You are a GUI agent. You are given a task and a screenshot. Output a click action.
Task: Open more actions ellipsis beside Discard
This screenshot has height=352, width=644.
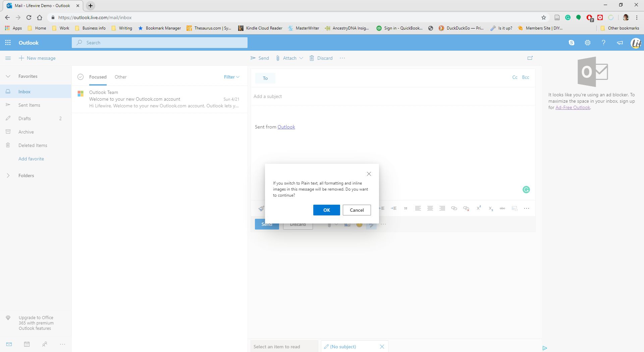pyautogui.click(x=342, y=58)
